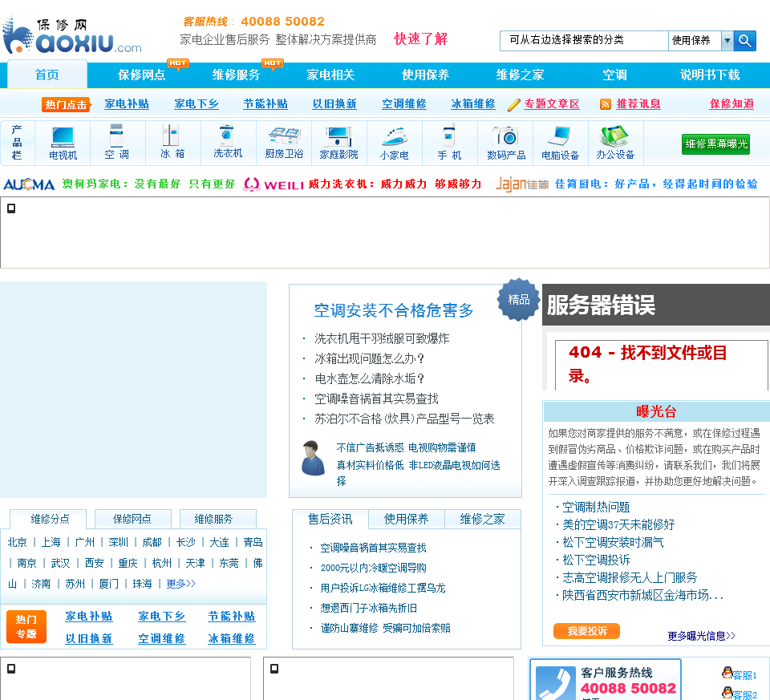The width and height of the screenshot is (770, 700).
Task: Click the search input field
Action: tap(584, 40)
